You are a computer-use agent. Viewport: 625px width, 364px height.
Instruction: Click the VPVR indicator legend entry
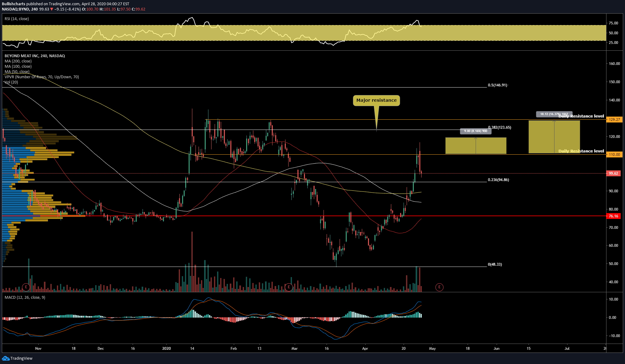click(42, 77)
